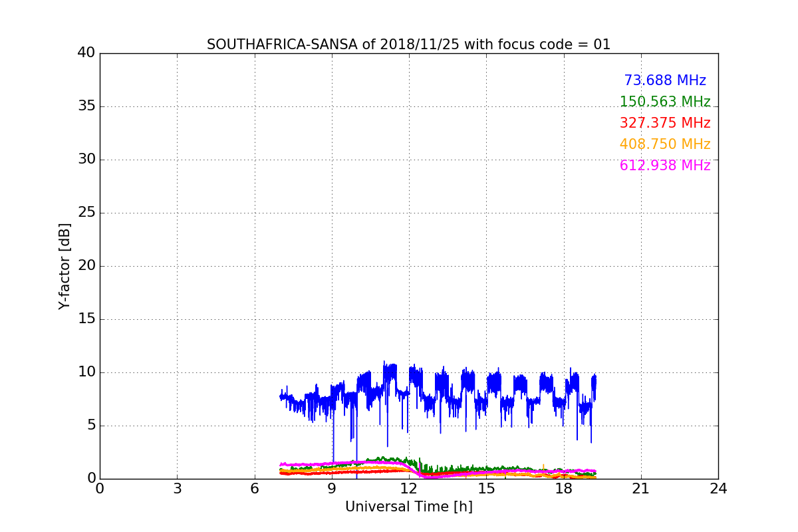Click the x-axis tick label 24
Screen dimensions: 798x532
(x=718, y=489)
